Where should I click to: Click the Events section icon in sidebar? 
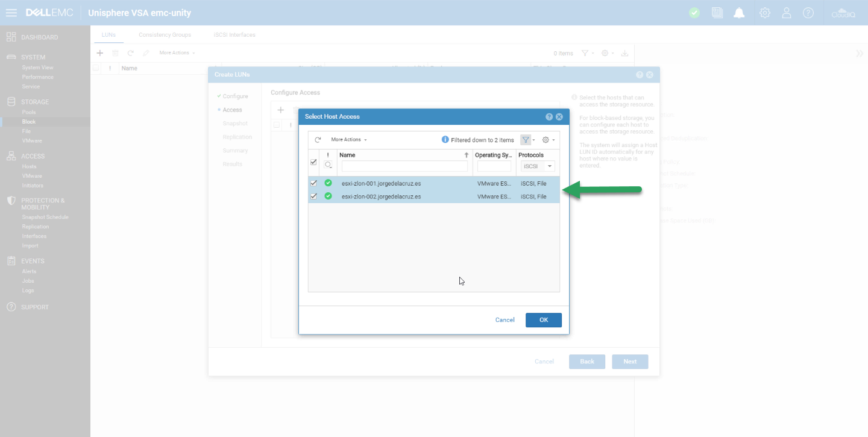tap(11, 261)
